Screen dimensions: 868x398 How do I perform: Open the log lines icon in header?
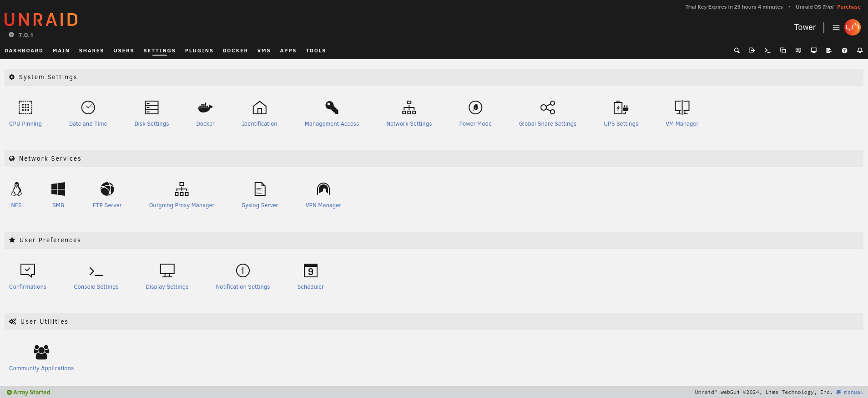[829, 51]
